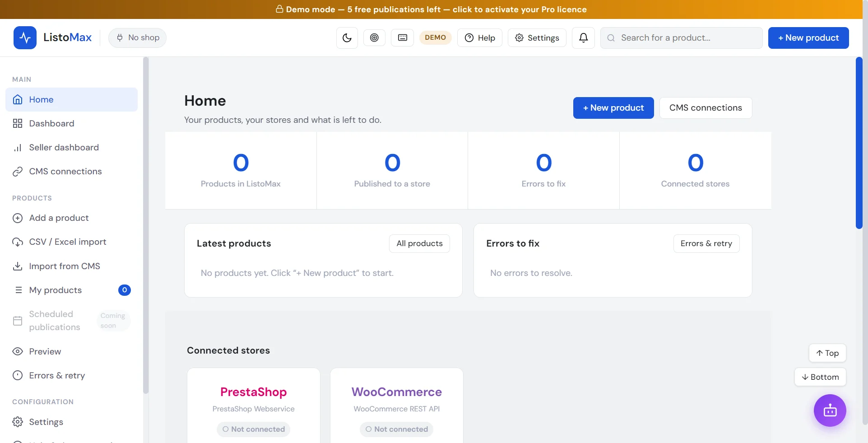The height and width of the screenshot is (443, 868).
Task: Click New product button under Home title
Action: click(613, 108)
